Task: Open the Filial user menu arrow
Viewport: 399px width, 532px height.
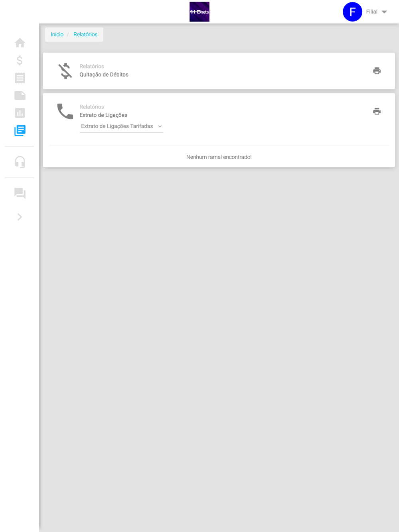Action: click(384, 12)
